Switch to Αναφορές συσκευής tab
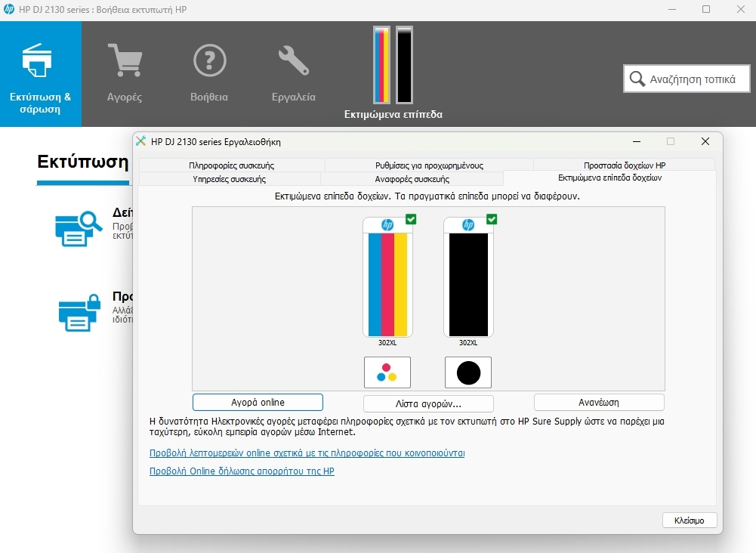Screen dimensions: 756x553 click(x=412, y=179)
